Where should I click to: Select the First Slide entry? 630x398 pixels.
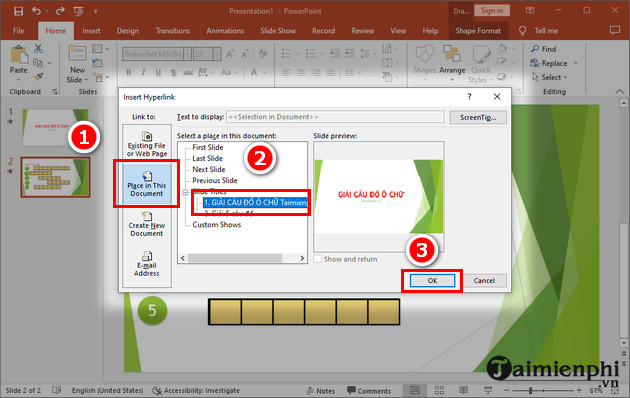[x=207, y=147]
